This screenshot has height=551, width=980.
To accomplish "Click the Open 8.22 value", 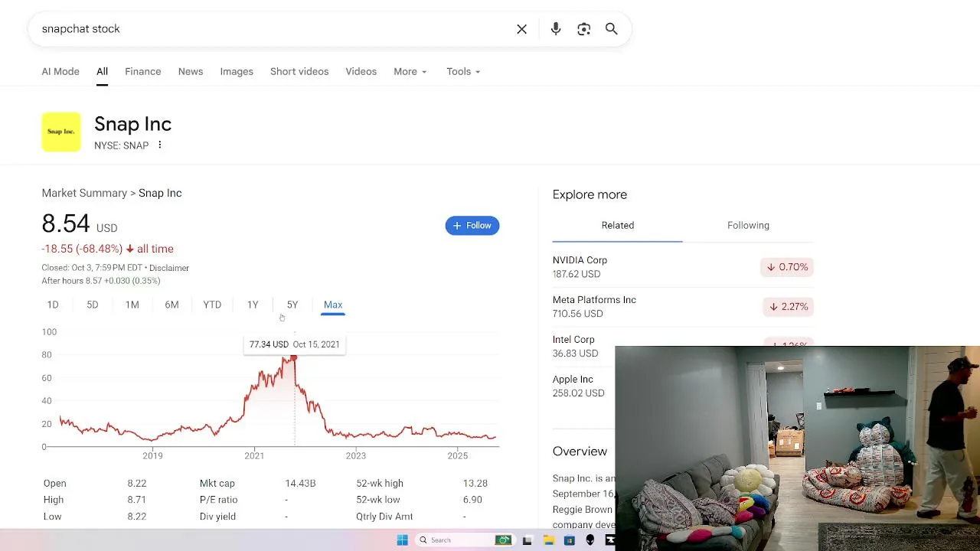I will click(137, 484).
